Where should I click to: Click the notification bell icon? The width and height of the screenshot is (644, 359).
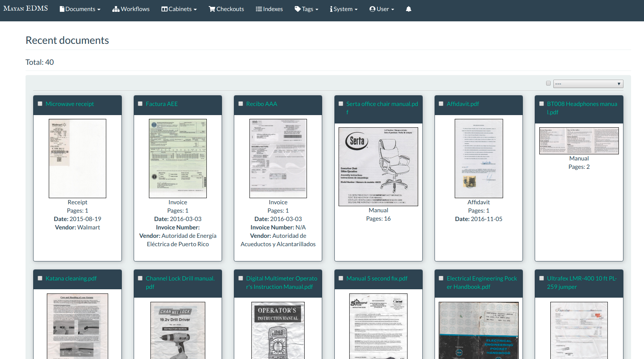(x=408, y=9)
